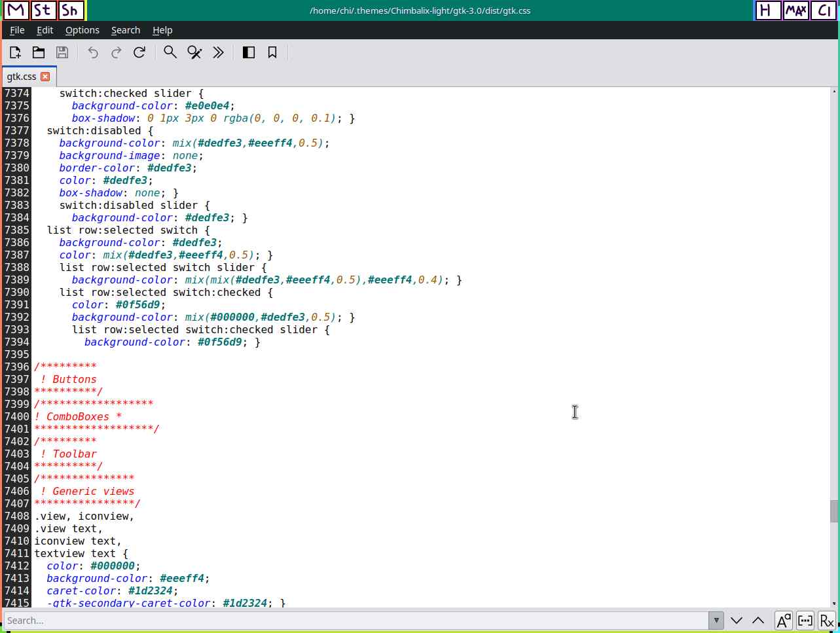Find previous match with up chevron
This screenshot has height=633, width=840.
pos(758,620)
